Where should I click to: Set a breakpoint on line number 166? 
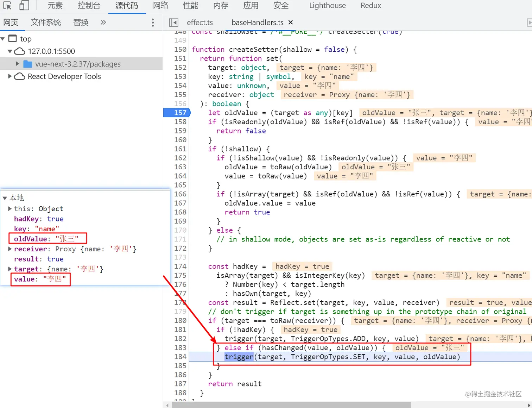coord(180,194)
